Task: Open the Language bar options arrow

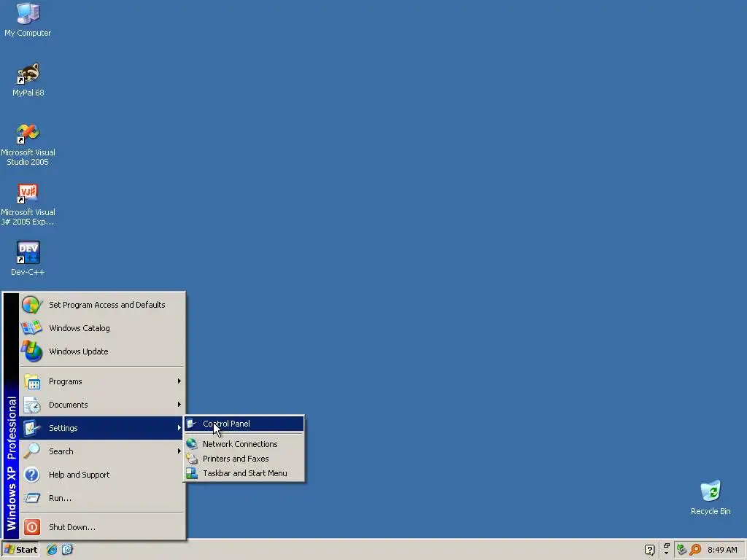Action: [x=666, y=553]
